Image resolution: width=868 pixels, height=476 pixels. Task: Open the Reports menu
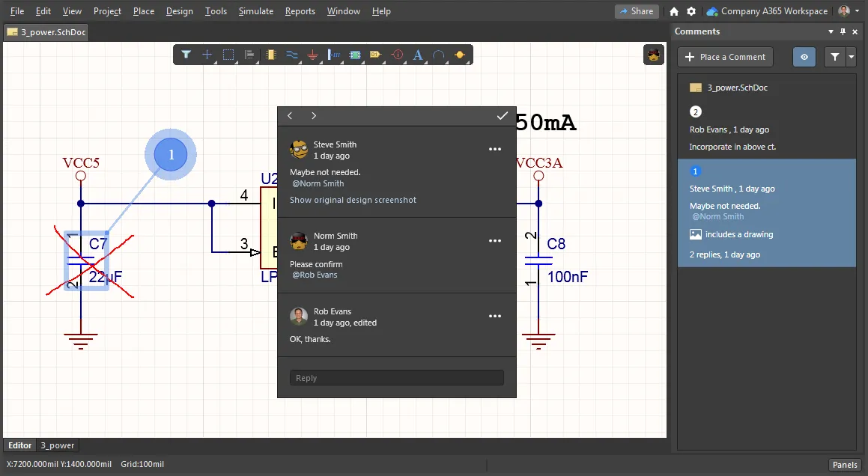[300, 11]
